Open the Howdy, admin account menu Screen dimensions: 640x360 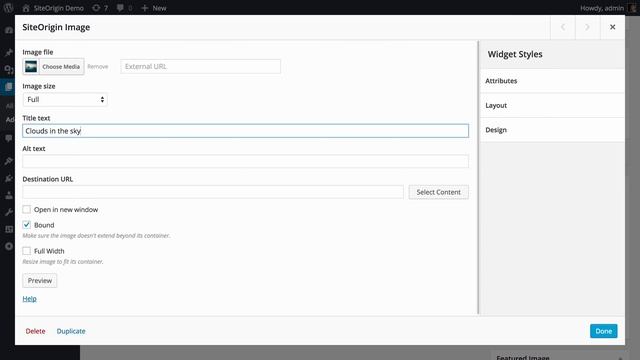(607, 8)
